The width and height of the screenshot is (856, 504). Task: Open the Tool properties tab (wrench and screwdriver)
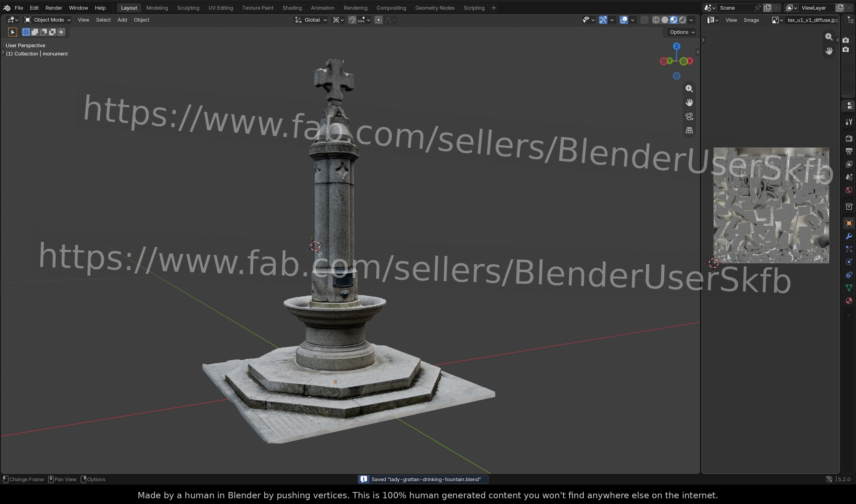pyautogui.click(x=849, y=122)
